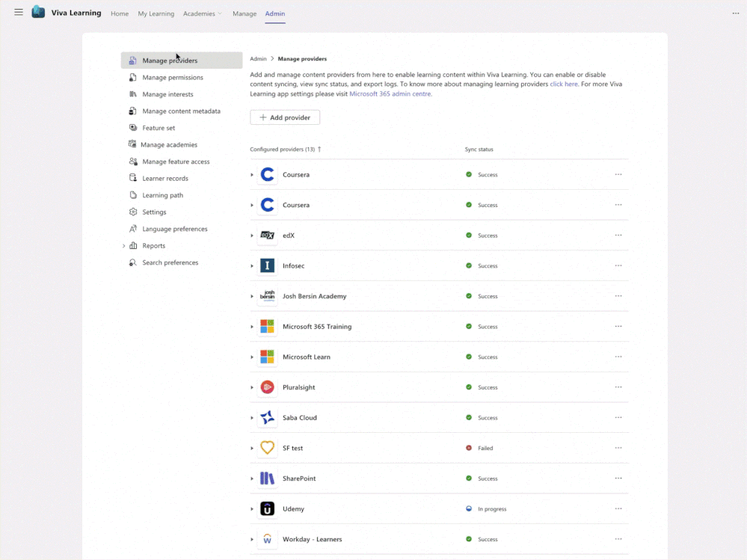Expand the Josh Bersin Academy row
Viewport: 747px width, 560px height.
click(x=252, y=296)
